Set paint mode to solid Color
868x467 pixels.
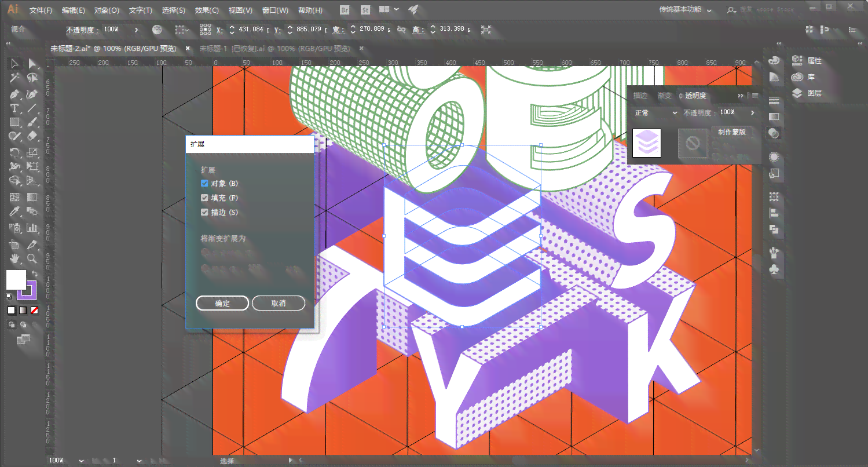coord(12,310)
